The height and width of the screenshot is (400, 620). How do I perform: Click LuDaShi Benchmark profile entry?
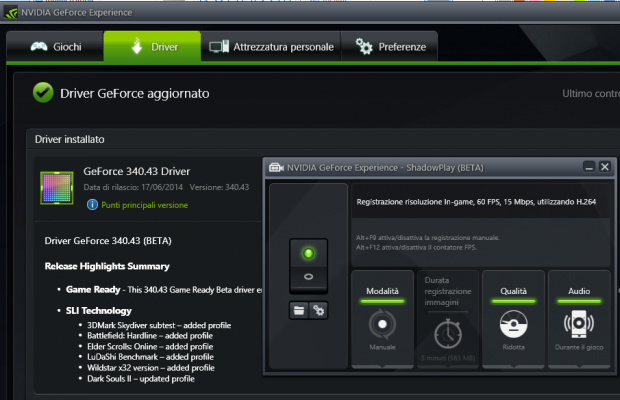150,357
